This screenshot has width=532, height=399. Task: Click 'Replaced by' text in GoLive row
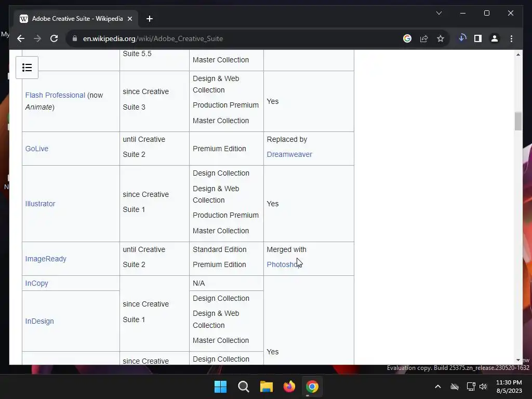coord(287,139)
